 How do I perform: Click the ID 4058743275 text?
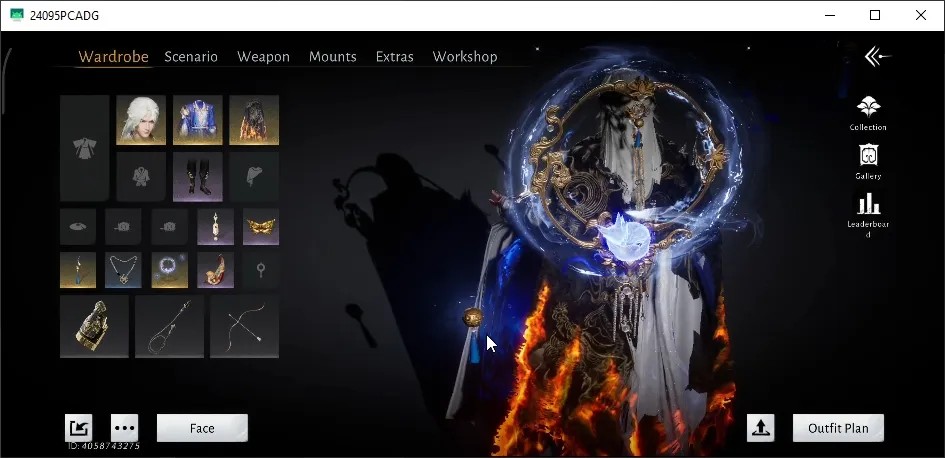pos(104,447)
